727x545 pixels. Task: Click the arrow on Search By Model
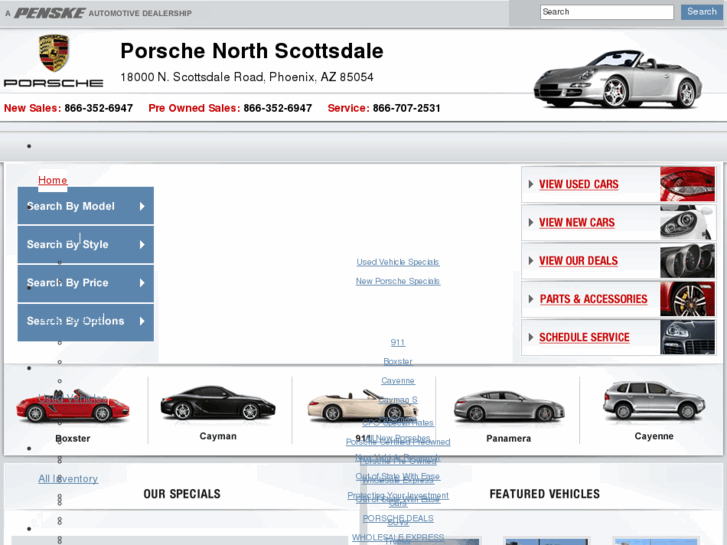click(142, 206)
